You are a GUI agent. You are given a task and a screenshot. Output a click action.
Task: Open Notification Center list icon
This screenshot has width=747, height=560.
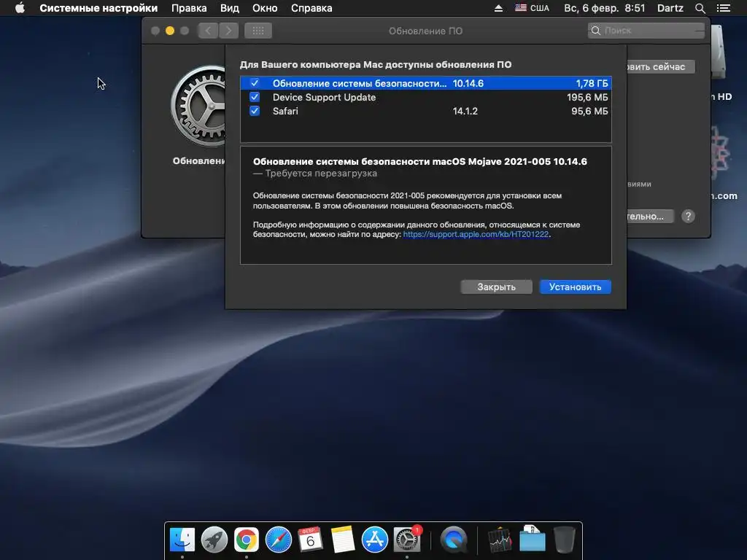(724, 8)
